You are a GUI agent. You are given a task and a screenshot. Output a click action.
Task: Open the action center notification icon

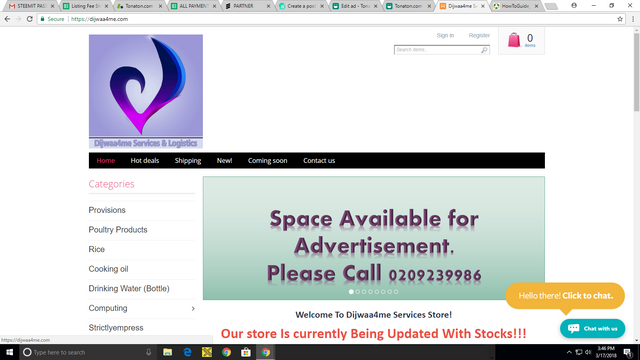pos(628,352)
